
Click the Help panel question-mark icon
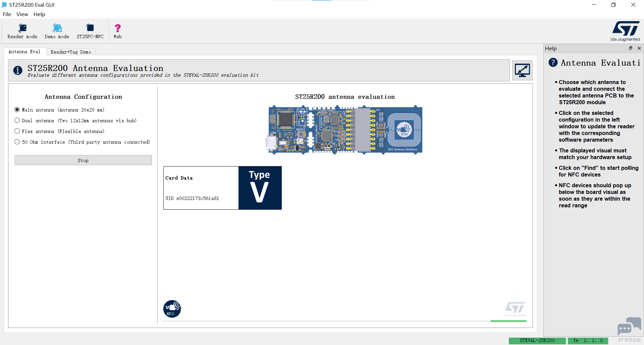click(553, 62)
